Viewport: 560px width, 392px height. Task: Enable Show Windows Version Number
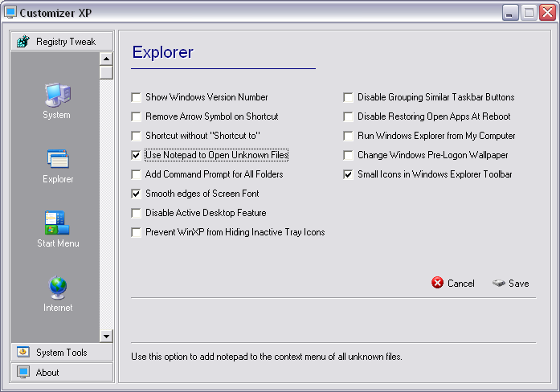coord(136,97)
